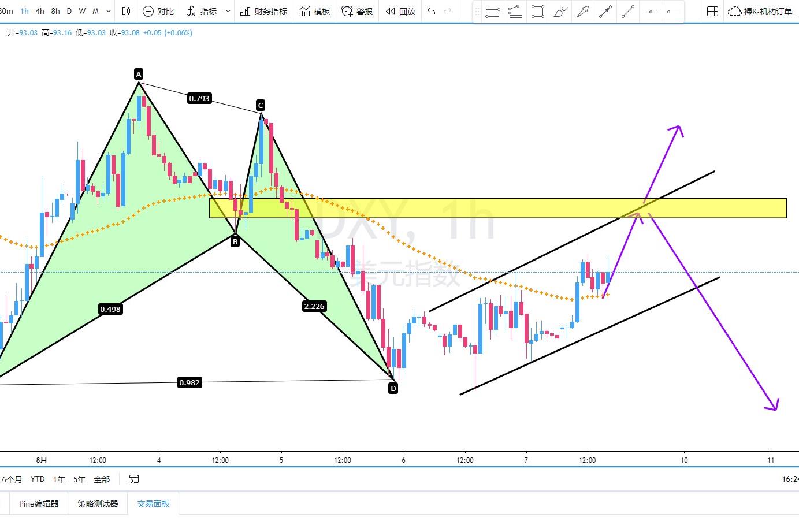Image resolution: width=799 pixels, height=532 pixels.
Task: Select the first horizontal lines drawing tool
Action: coord(493,12)
